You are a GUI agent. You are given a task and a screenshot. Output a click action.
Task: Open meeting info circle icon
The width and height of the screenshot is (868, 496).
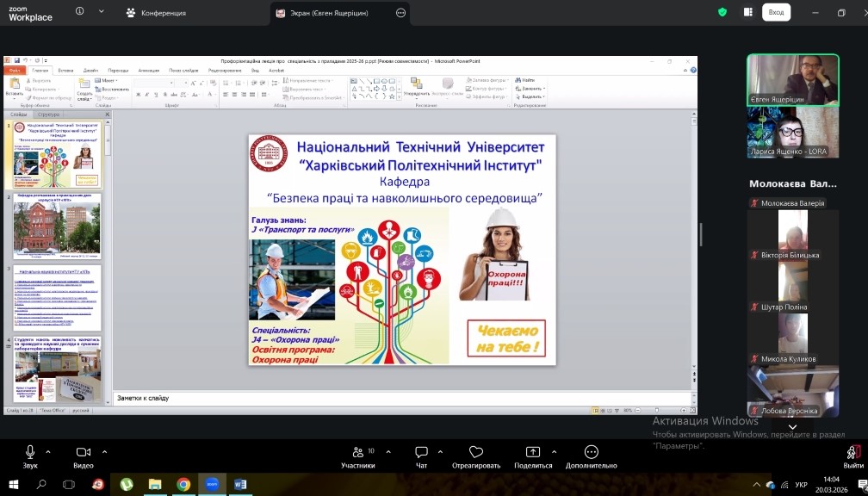80,12
